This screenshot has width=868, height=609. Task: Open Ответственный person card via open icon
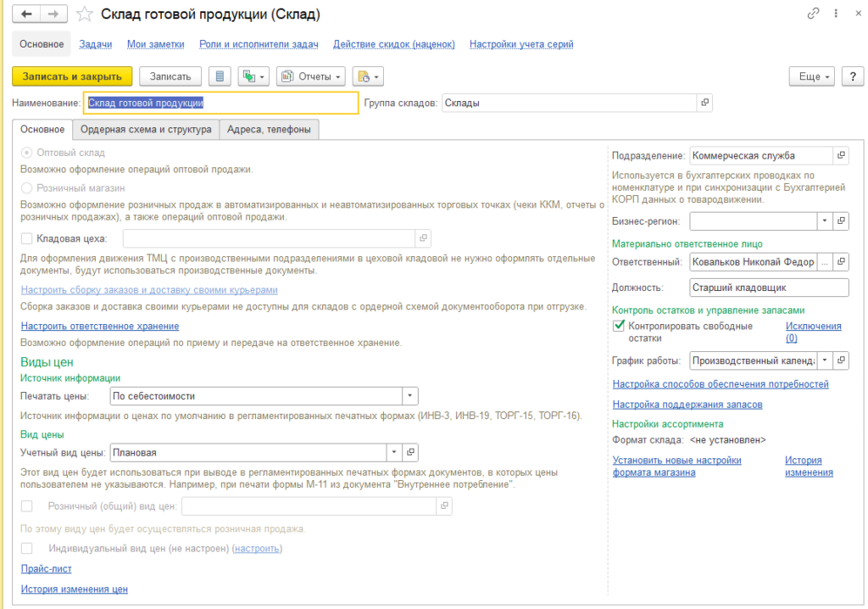(x=841, y=262)
